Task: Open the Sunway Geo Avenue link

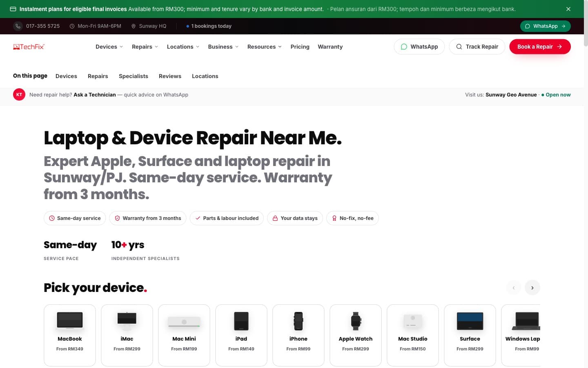Action: pos(511,94)
